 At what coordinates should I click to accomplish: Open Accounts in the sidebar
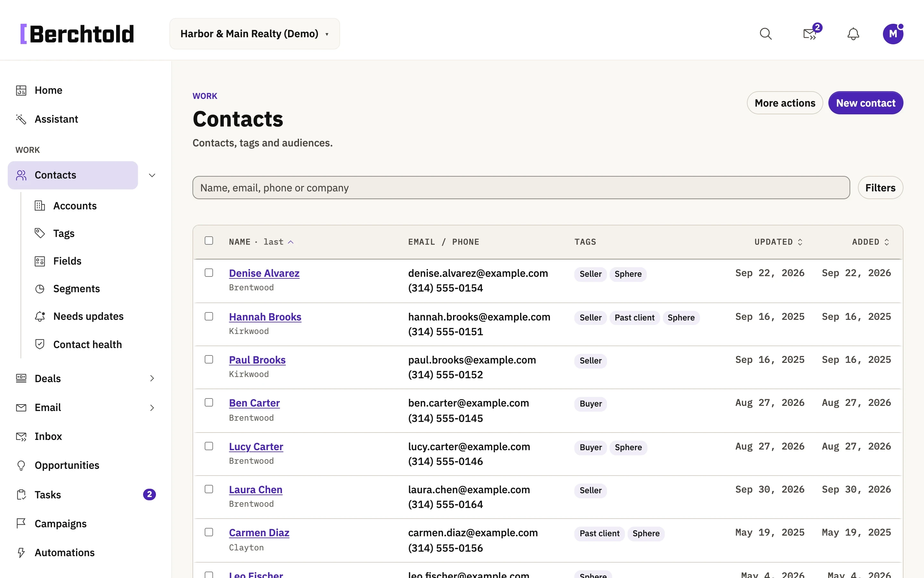[75, 206]
